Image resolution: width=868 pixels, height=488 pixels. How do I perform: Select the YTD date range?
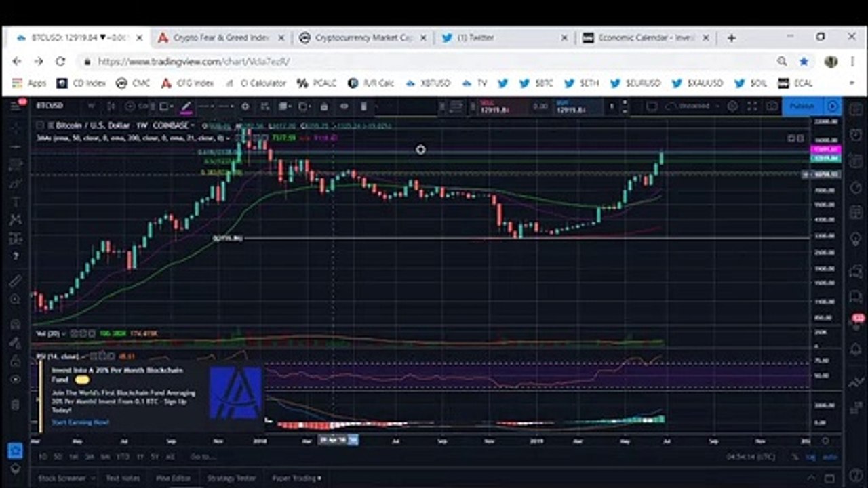(x=123, y=457)
